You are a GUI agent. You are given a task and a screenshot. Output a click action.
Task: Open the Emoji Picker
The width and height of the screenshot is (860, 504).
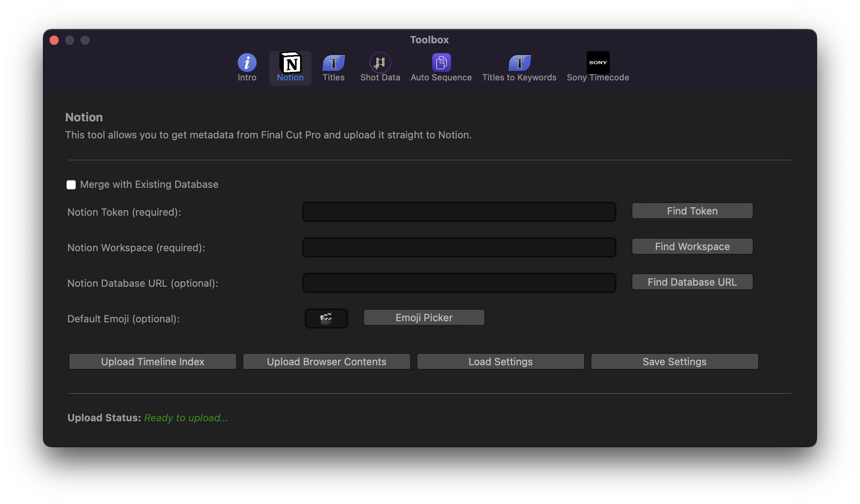(x=424, y=318)
